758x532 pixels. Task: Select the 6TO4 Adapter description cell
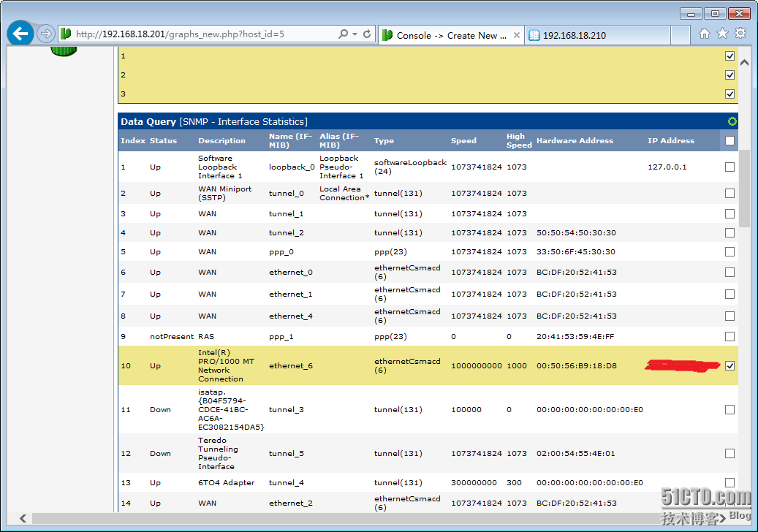pos(227,483)
